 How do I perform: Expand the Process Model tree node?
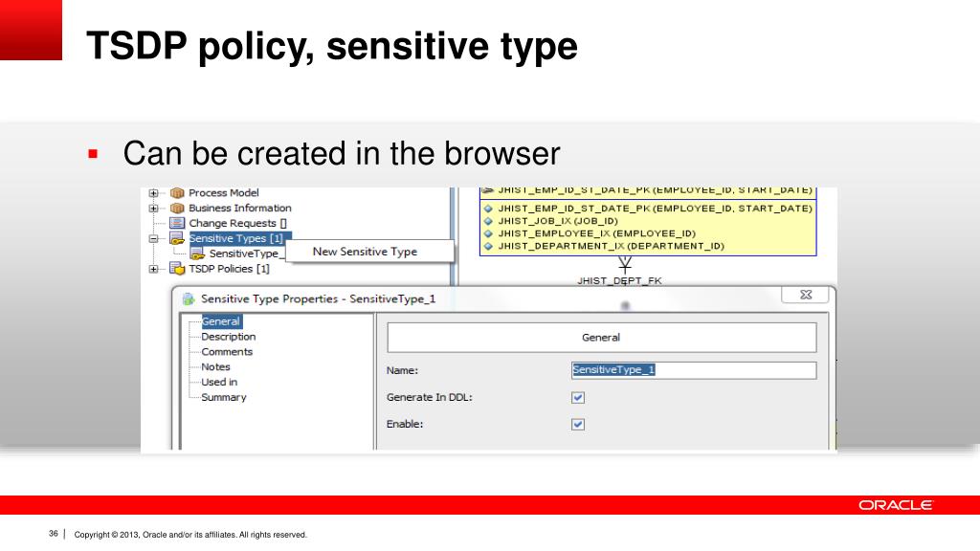coord(154,193)
